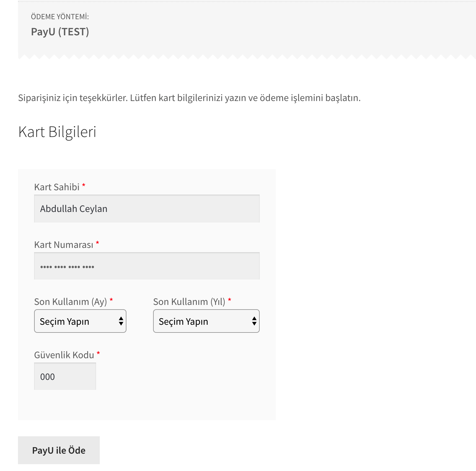Click the arrows on the expiry month dropdown
Viewport: 476px width, 471px height.
point(121,321)
